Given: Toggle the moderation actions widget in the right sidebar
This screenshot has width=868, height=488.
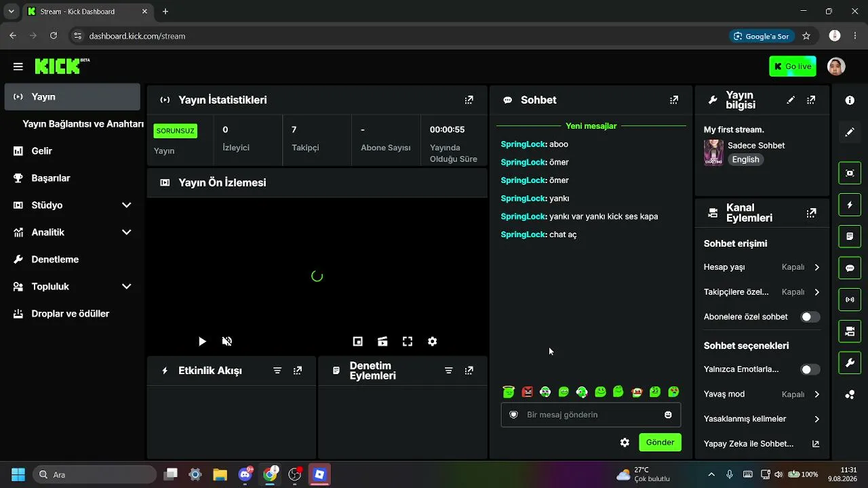Looking at the screenshot, I should point(850,237).
